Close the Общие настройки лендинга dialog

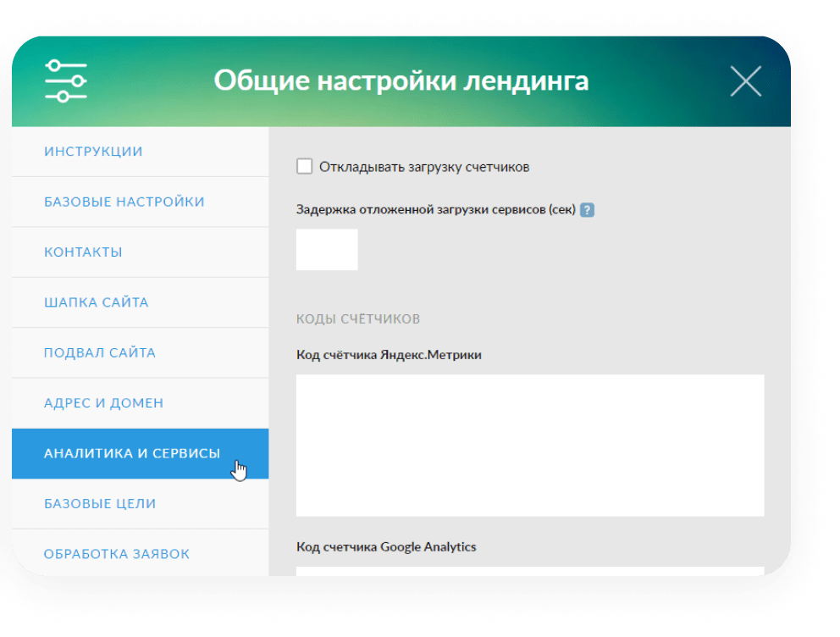click(x=746, y=80)
